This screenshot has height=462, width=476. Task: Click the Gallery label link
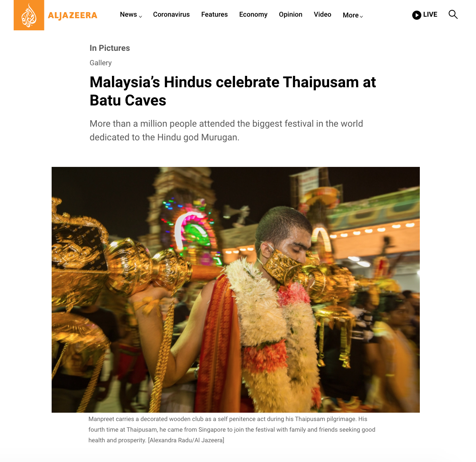[x=101, y=63]
